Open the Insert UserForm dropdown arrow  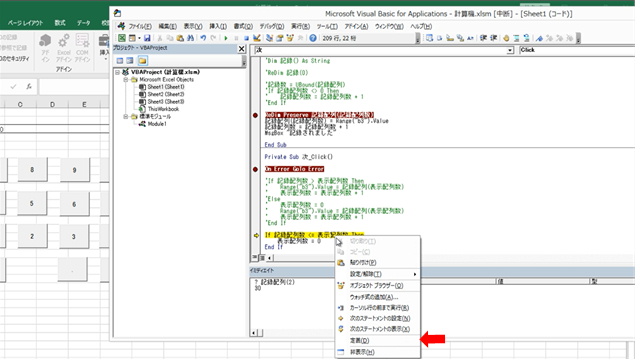139,38
